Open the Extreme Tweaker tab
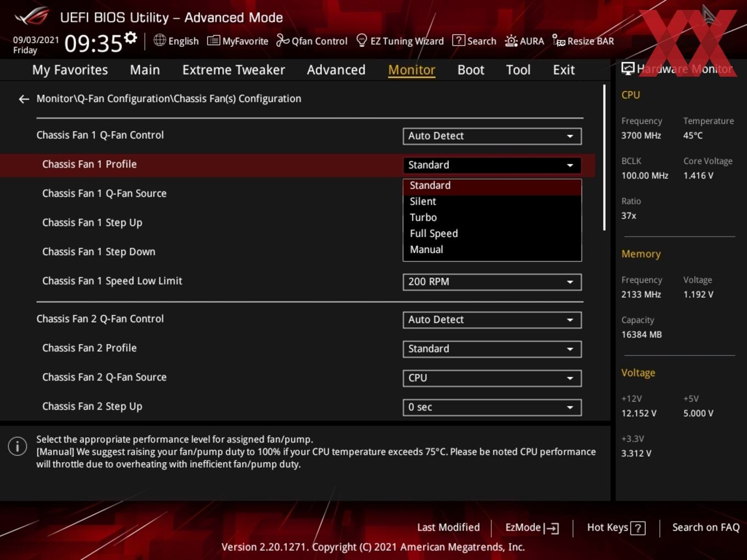This screenshot has width=747, height=560. (x=233, y=70)
